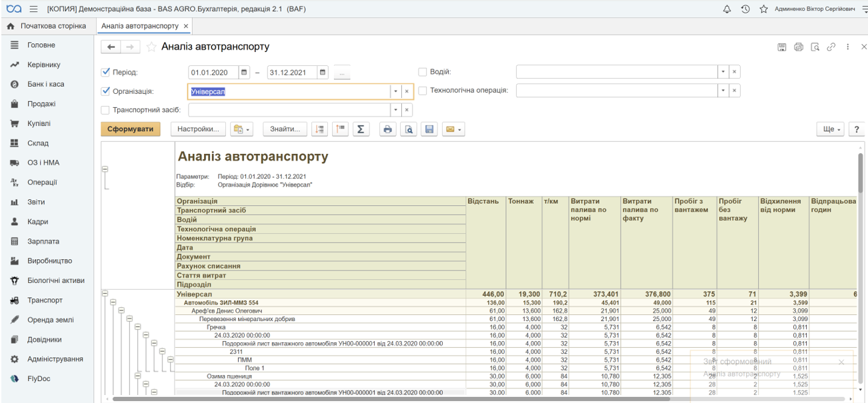The image size is (868, 403).
Task: Collapse Автомобіль ЗИЛ-ММЗ 554 group
Action: coord(113,302)
